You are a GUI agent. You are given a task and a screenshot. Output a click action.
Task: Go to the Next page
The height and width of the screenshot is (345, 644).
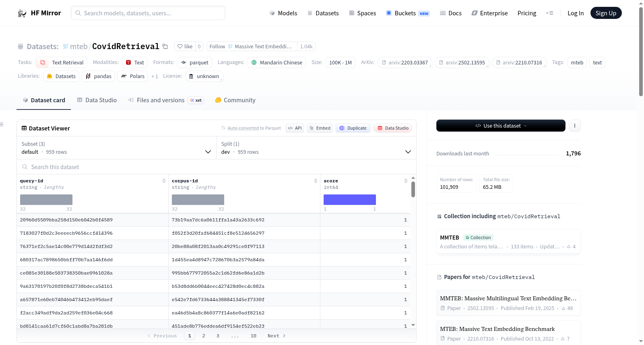click(x=277, y=336)
